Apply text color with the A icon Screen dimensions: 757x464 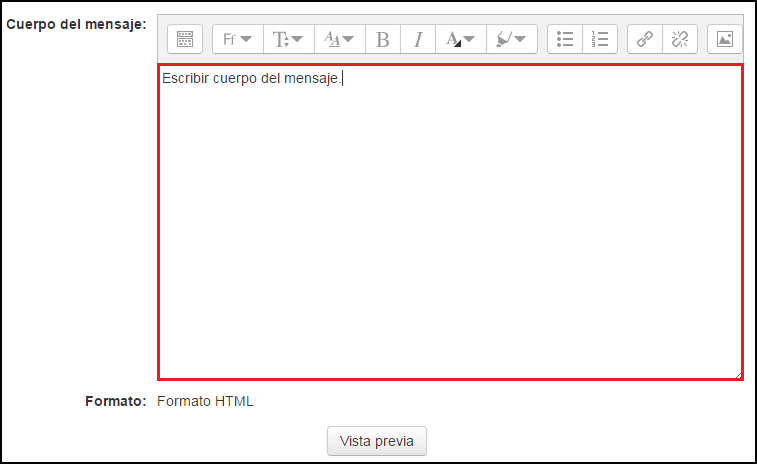[x=453, y=40]
